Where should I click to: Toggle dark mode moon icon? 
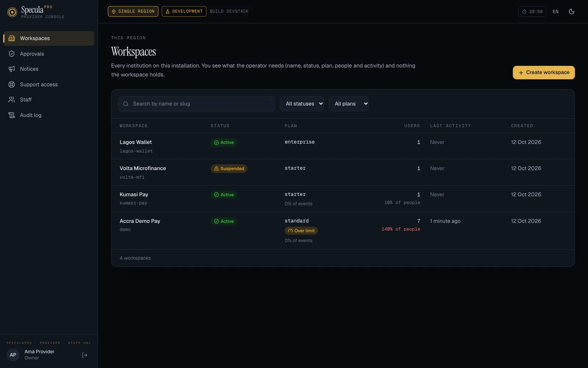pos(571,11)
